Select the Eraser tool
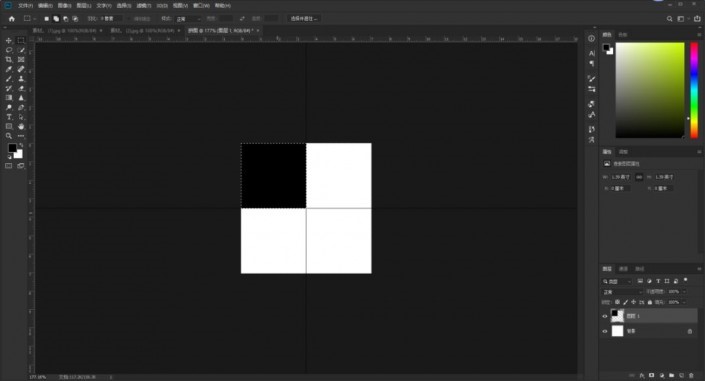The height and width of the screenshot is (381, 705). pos(21,88)
